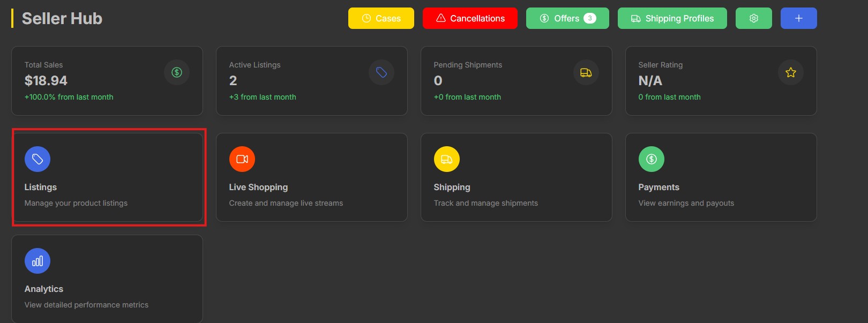
Task: Open the Live Shopping card title
Action: tap(258, 187)
